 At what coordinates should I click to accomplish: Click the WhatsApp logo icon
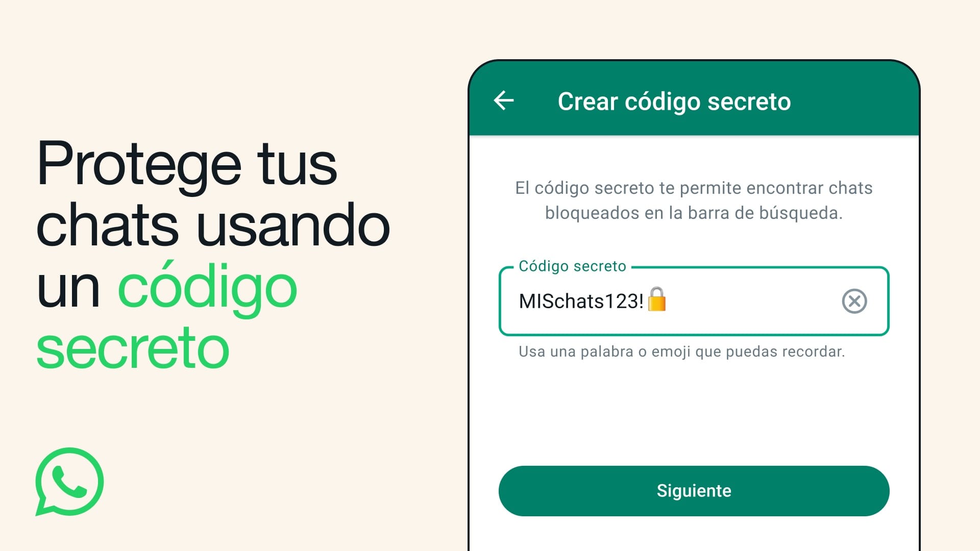click(70, 484)
